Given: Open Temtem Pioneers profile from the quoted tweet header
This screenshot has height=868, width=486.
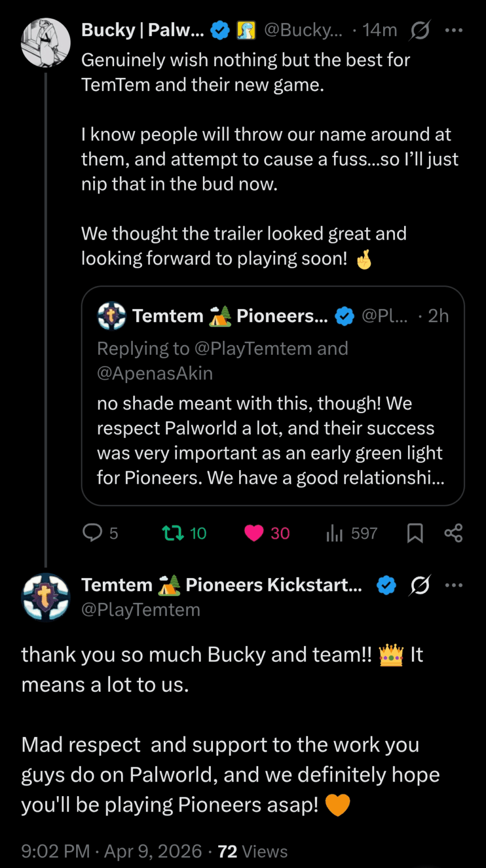Looking at the screenshot, I should [x=226, y=315].
